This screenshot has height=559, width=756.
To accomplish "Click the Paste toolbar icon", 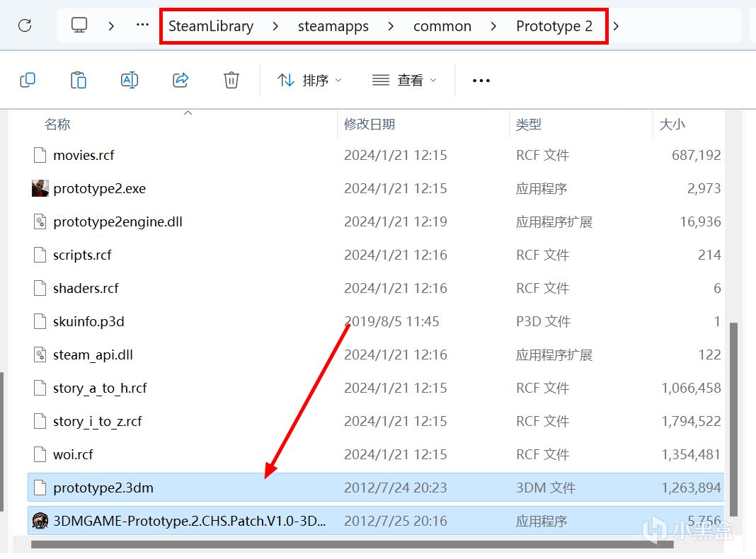I will click(79, 80).
